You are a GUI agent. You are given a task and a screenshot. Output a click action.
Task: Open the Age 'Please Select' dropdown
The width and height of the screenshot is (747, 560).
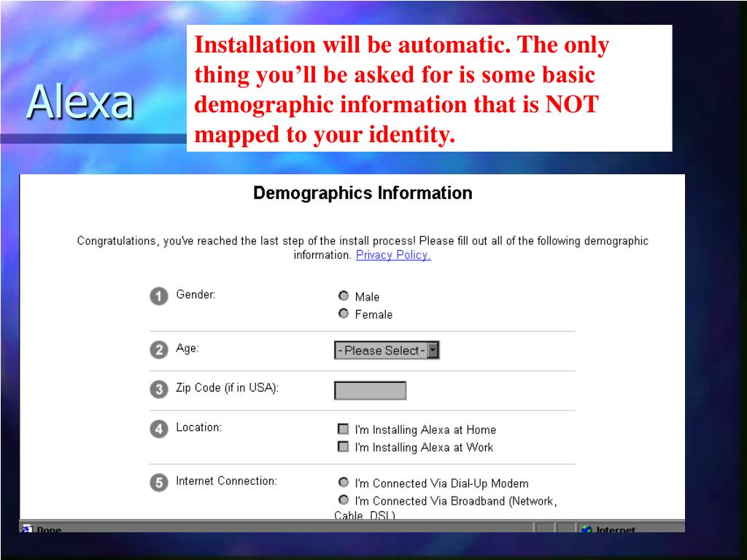point(387,351)
